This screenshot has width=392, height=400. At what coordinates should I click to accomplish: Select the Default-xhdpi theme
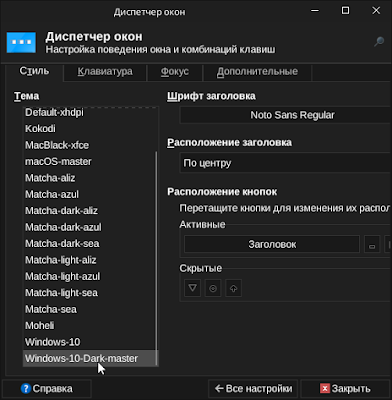(90, 112)
